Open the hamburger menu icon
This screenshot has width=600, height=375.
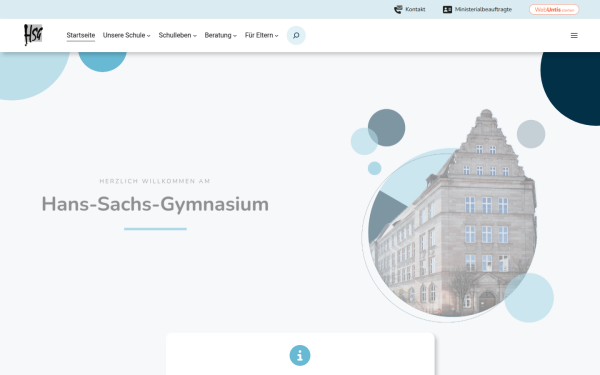574,35
